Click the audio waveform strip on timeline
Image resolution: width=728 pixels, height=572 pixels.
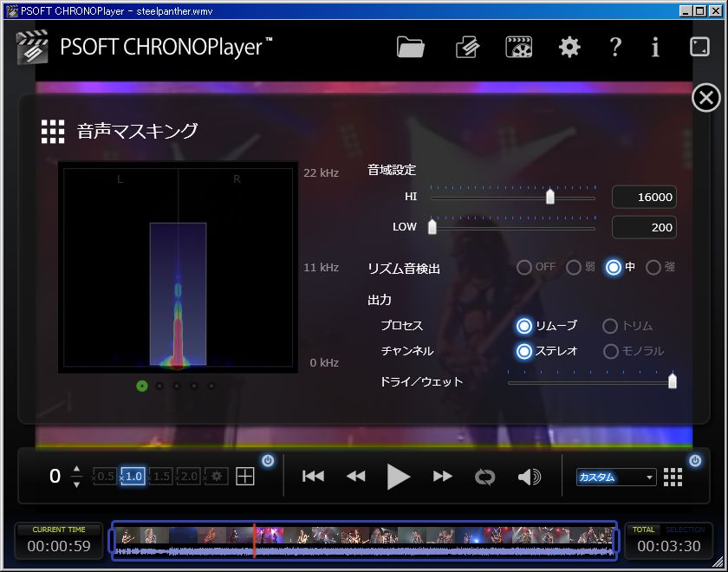[364, 551]
